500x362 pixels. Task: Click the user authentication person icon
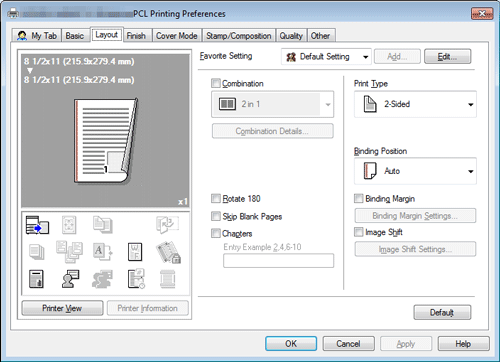tap(70, 279)
